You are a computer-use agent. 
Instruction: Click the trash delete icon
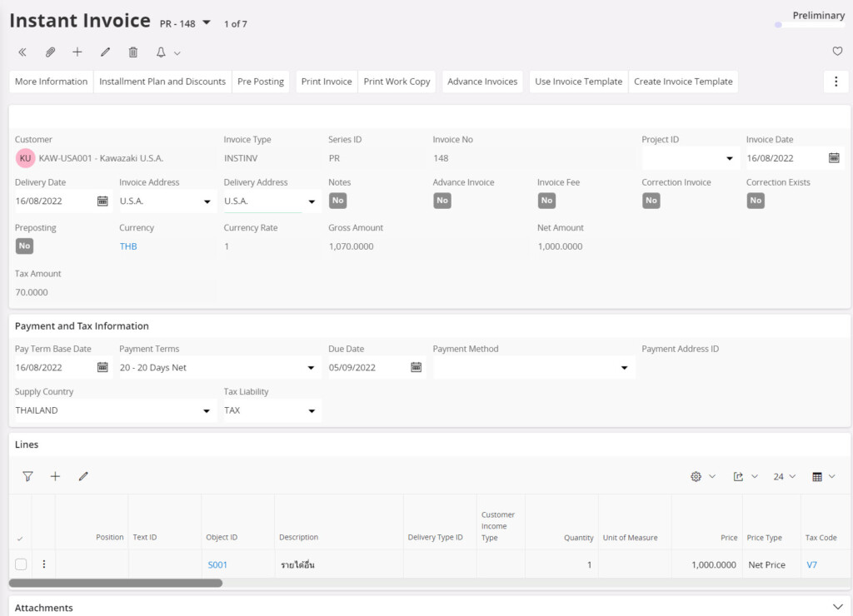[133, 52]
